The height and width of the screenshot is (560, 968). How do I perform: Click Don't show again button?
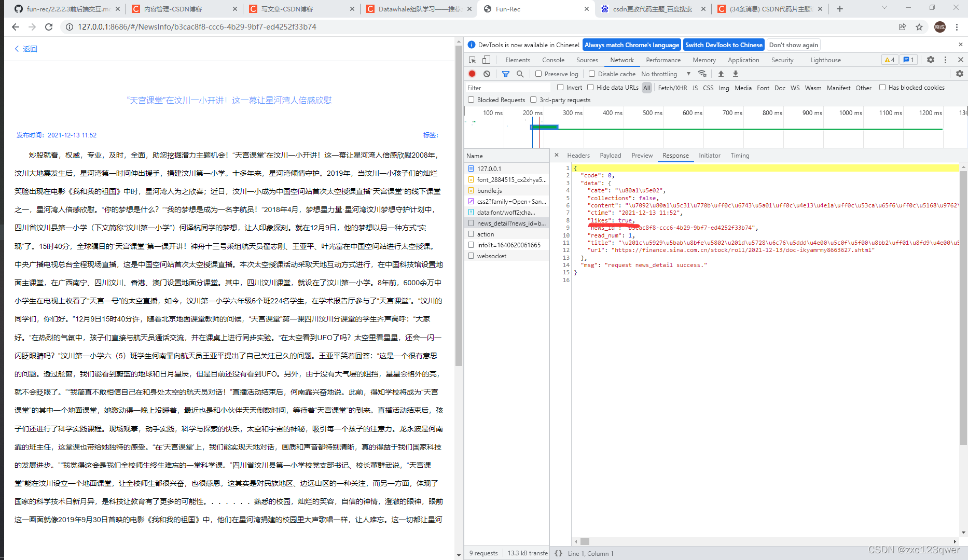[x=793, y=45]
